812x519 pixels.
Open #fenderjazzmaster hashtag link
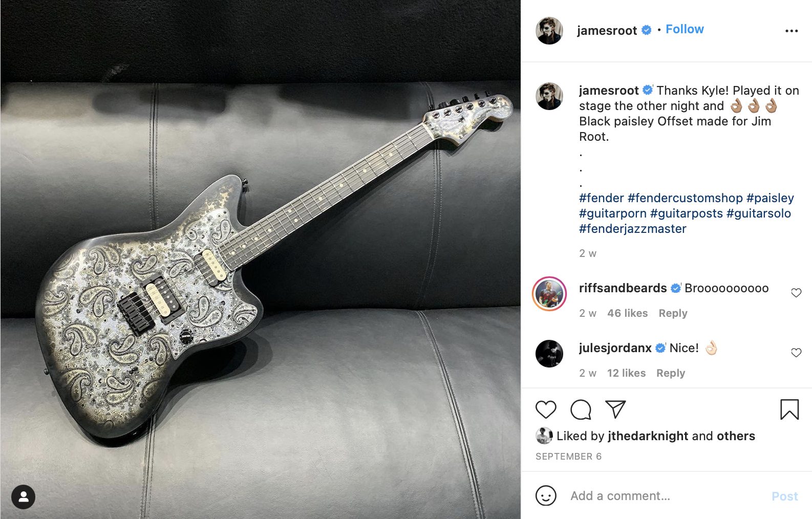633,229
